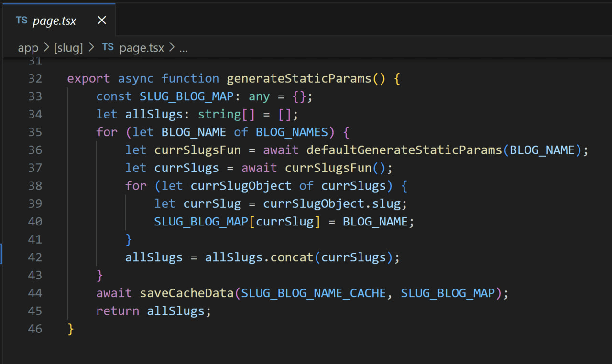Viewport: 612px width, 364px height.
Task: Click the TS icon in breadcrumb
Action: [108, 47]
